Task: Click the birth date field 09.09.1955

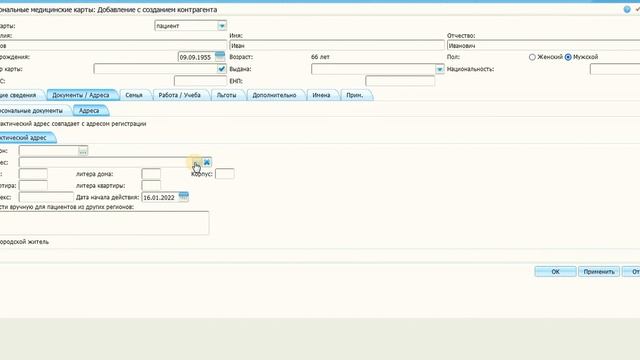Action: point(196,57)
